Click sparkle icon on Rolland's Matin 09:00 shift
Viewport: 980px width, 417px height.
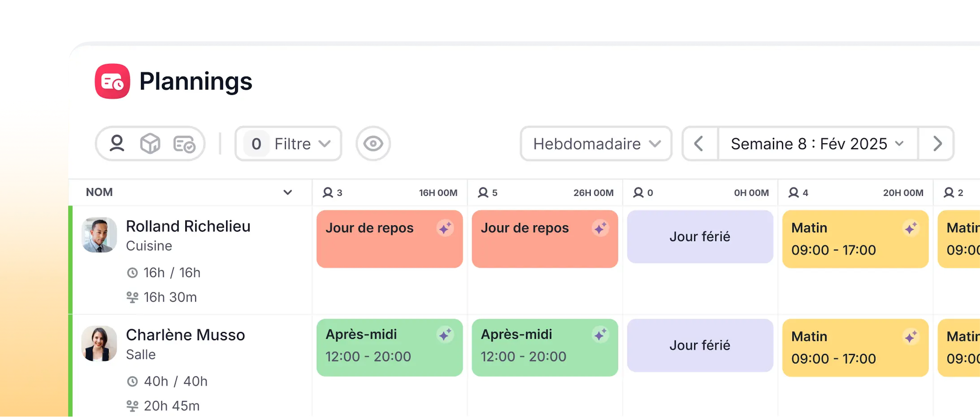click(911, 228)
